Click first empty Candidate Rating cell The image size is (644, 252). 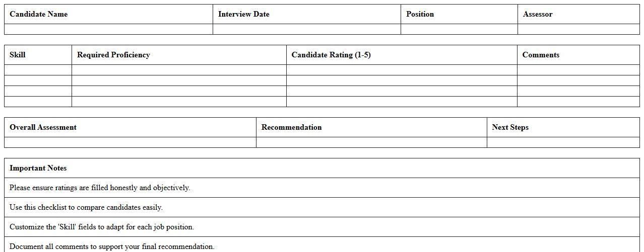(402, 70)
